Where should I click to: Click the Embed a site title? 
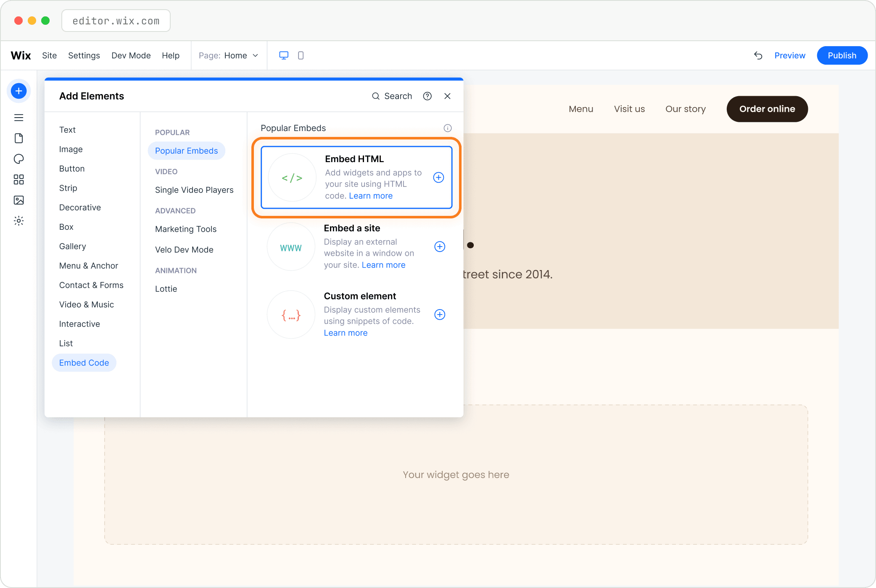pyautogui.click(x=352, y=228)
